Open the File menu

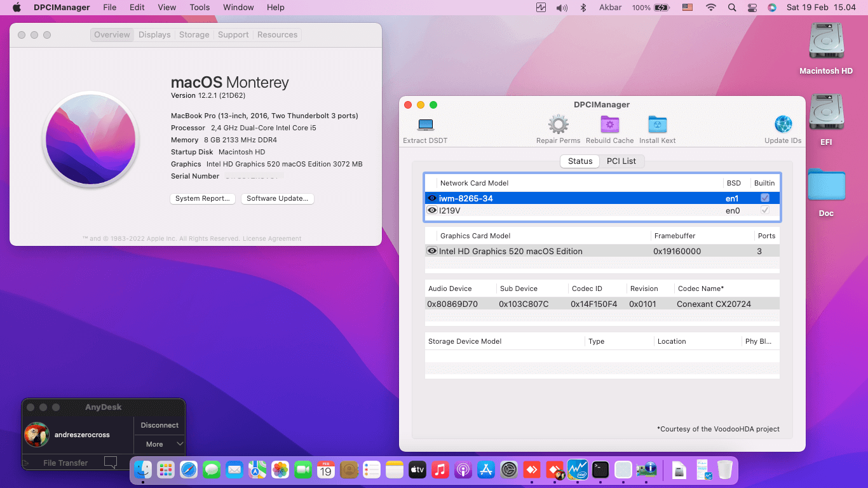pos(110,8)
